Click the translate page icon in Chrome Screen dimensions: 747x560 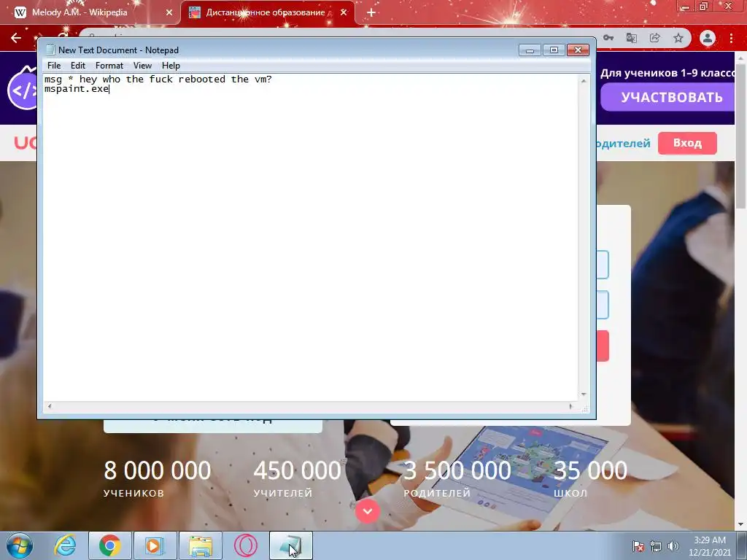point(632,38)
